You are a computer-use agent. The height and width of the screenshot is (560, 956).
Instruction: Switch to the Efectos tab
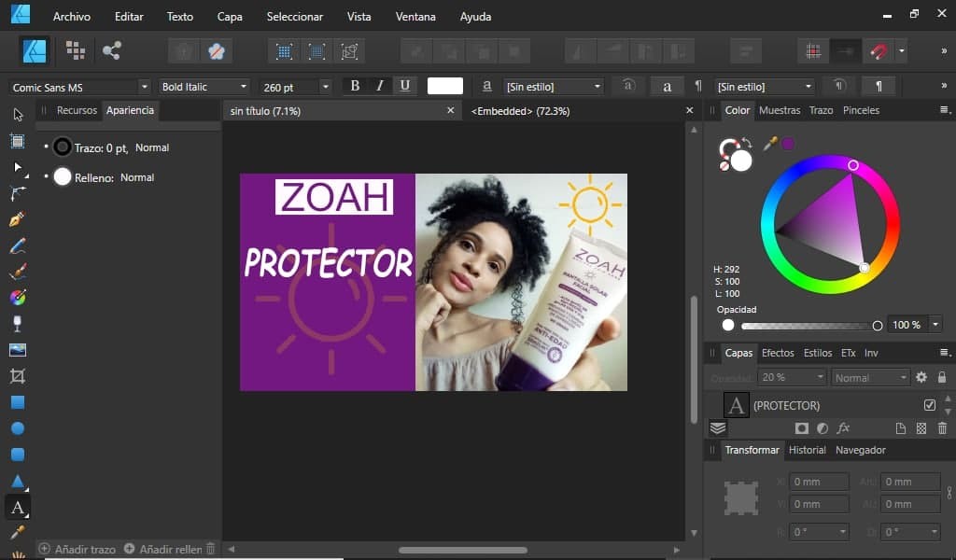point(778,353)
